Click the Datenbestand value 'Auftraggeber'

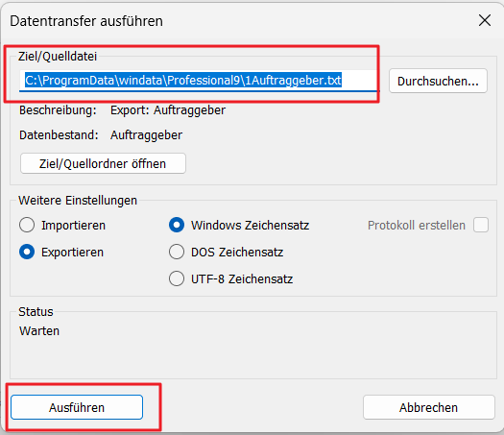point(146,135)
